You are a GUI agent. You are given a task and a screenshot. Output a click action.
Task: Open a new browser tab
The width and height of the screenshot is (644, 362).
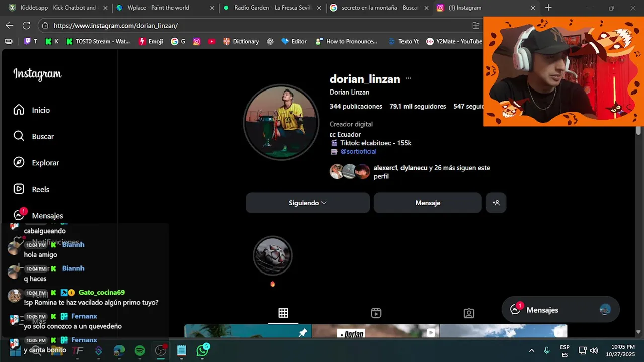548,8
